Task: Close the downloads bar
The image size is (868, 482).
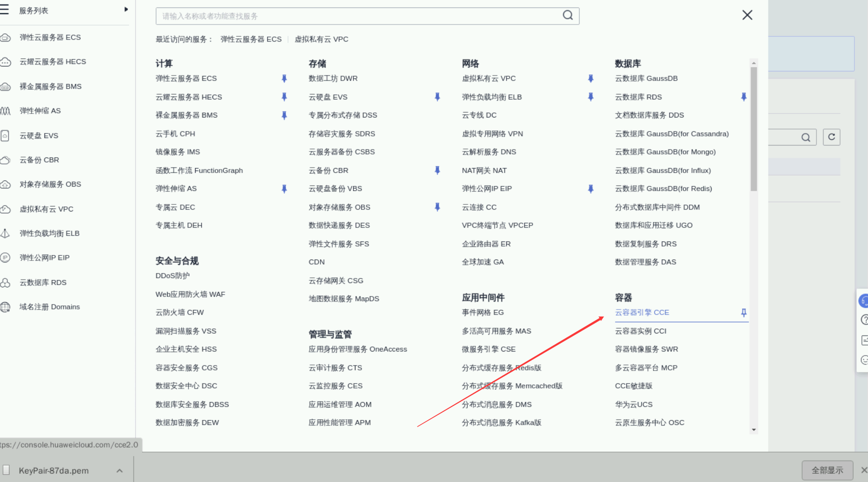Action: [x=863, y=470]
